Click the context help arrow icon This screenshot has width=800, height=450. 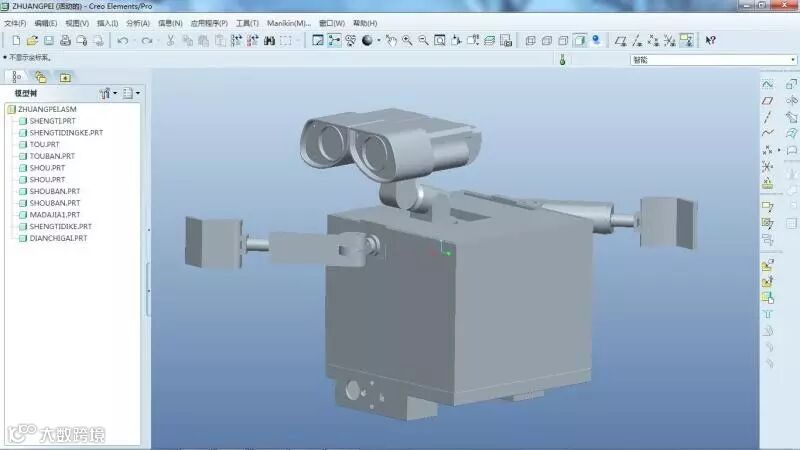pyautogui.click(x=710, y=40)
